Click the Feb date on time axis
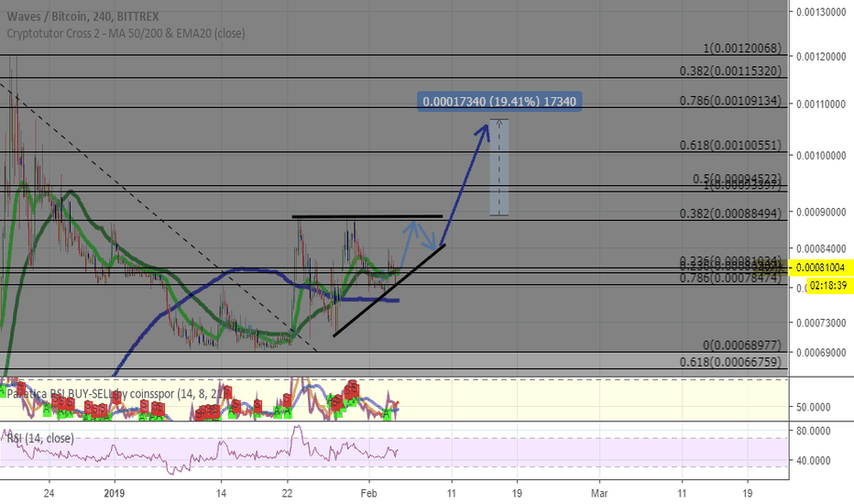Viewport: 854px width, 504px height. point(368,493)
